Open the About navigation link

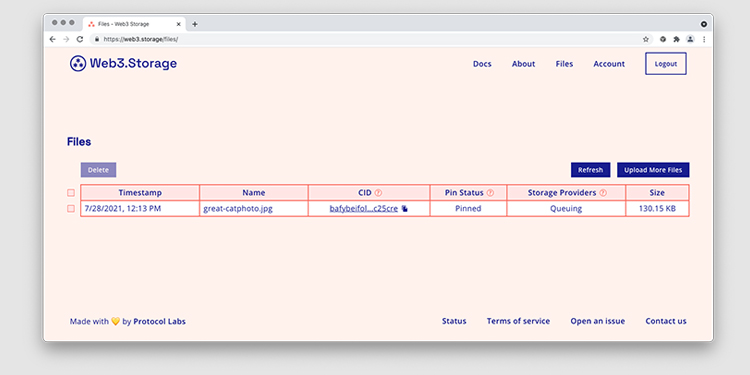[523, 64]
